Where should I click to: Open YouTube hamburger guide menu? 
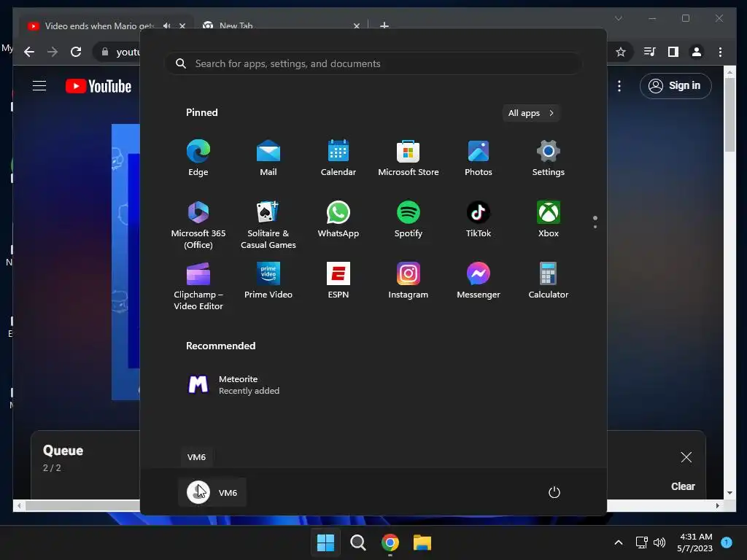click(x=39, y=86)
